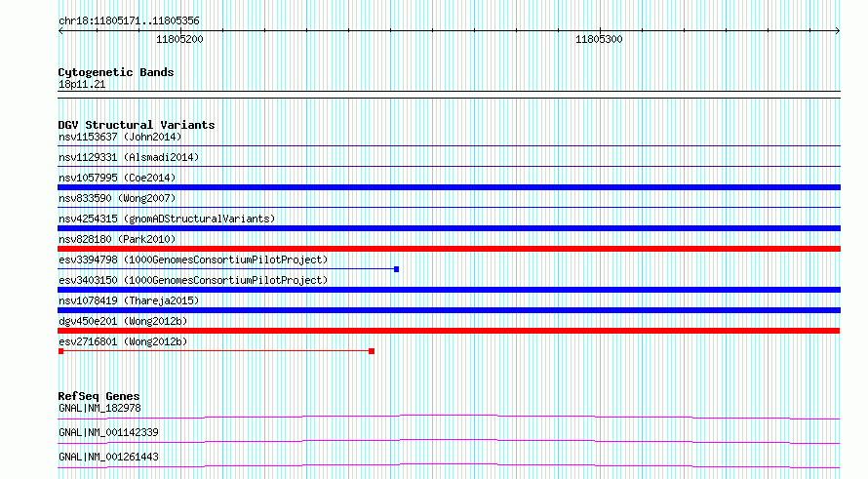Select esv3403150 (1000GenomesConsortiumPilotProject) label
Viewport: 868px width, 479px height.
[193, 280]
